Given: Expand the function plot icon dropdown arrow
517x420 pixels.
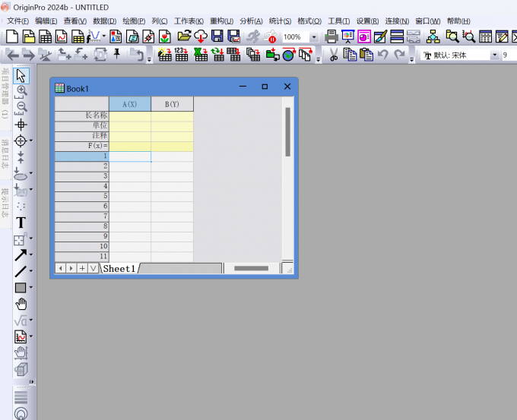Looking at the screenshot, I should point(104,36).
